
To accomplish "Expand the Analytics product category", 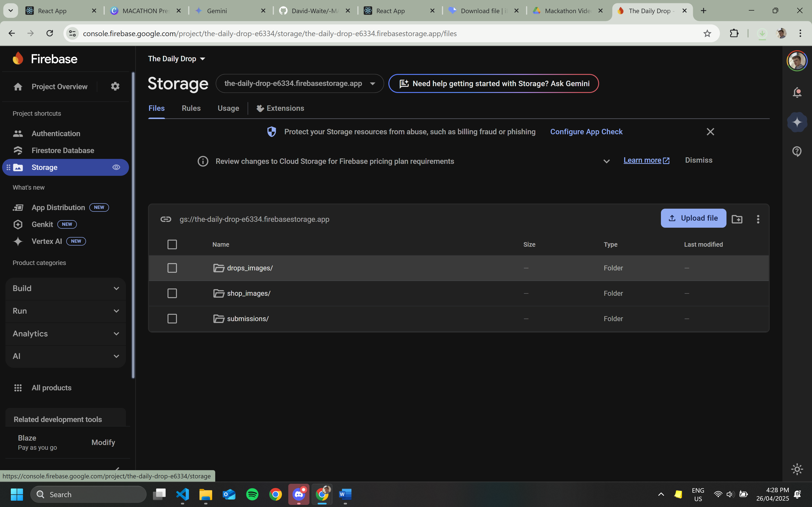I will 65,334.
